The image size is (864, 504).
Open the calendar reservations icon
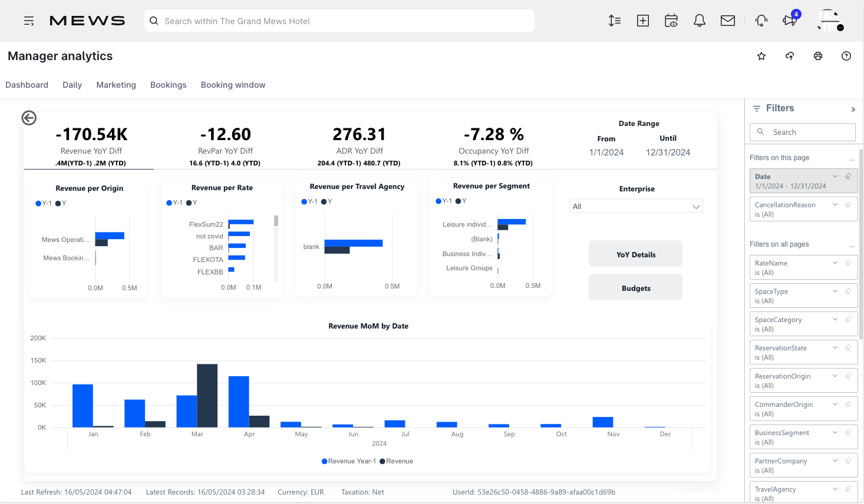(671, 21)
